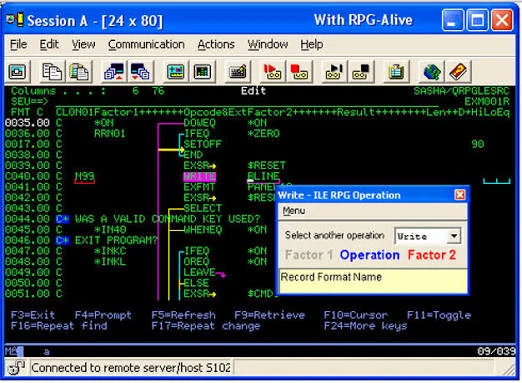Screen dimensions: 522x383
Task: Click the Print Screen toolbar icon
Action: 17,71
